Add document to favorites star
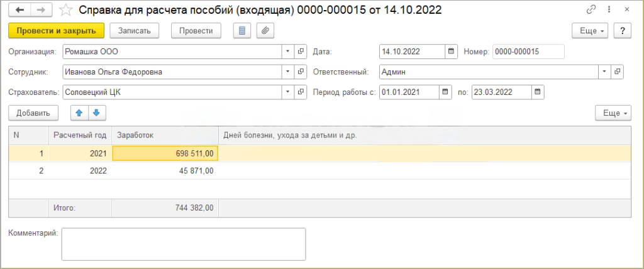The image size is (644, 269). [x=65, y=10]
